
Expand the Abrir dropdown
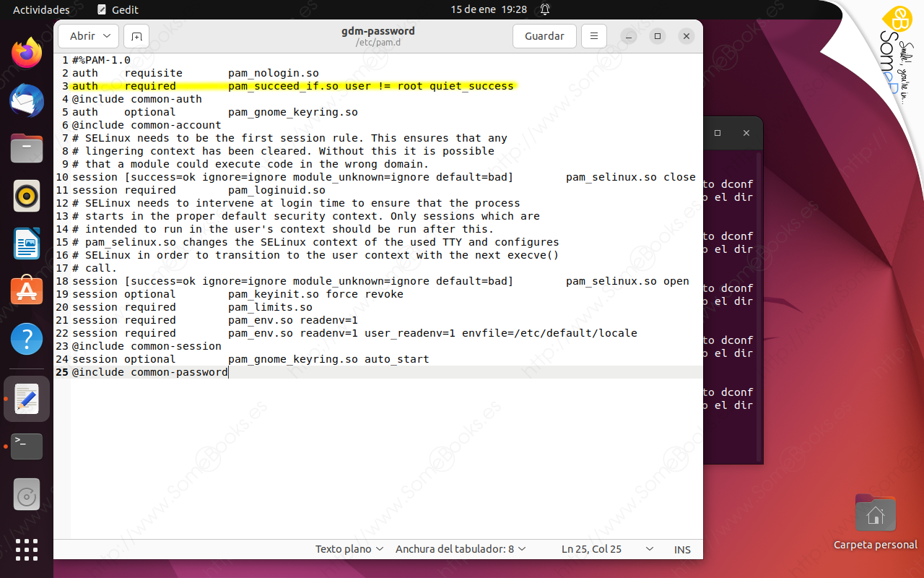coord(88,36)
